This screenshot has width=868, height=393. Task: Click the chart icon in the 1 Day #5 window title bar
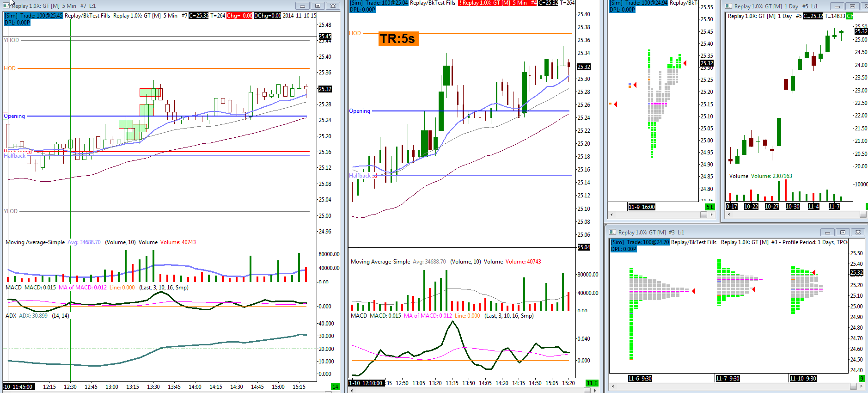click(729, 6)
